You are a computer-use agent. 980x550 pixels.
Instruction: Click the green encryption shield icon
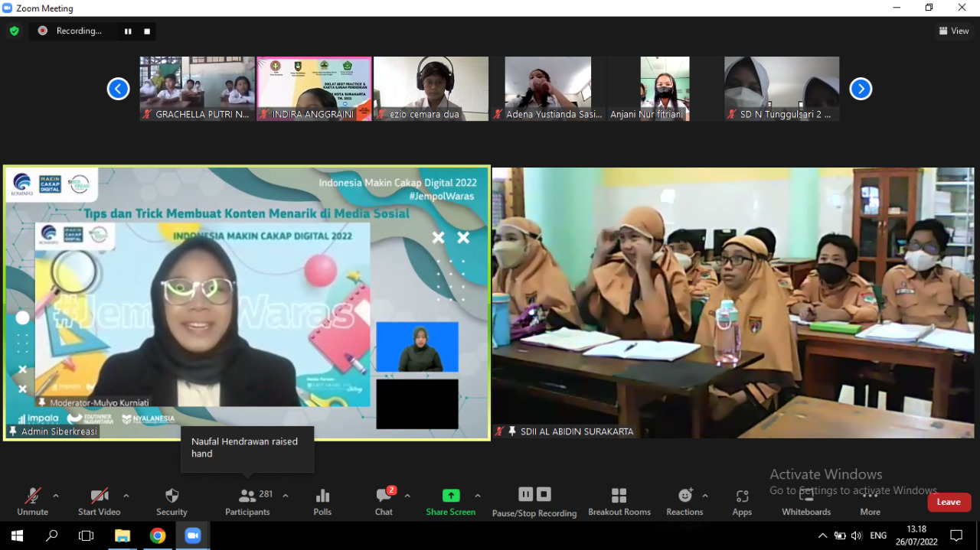[14, 31]
